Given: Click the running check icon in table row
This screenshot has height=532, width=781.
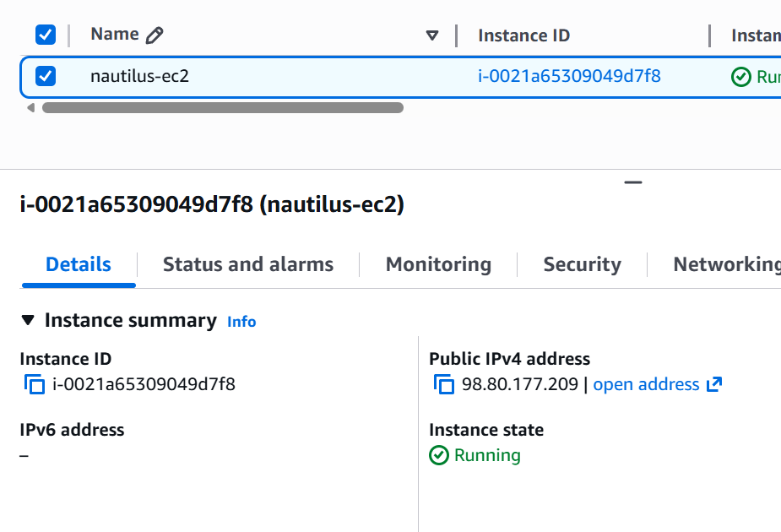Looking at the screenshot, I should point(740,77).
